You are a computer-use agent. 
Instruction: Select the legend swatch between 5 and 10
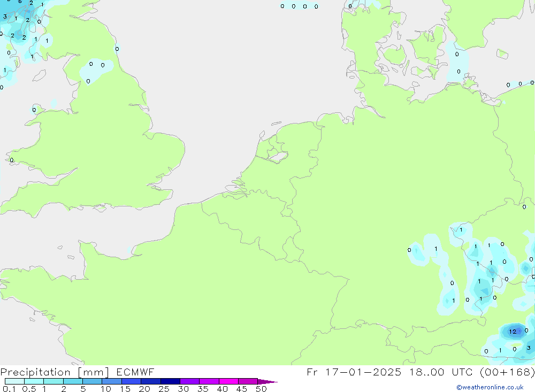(92, 381)
